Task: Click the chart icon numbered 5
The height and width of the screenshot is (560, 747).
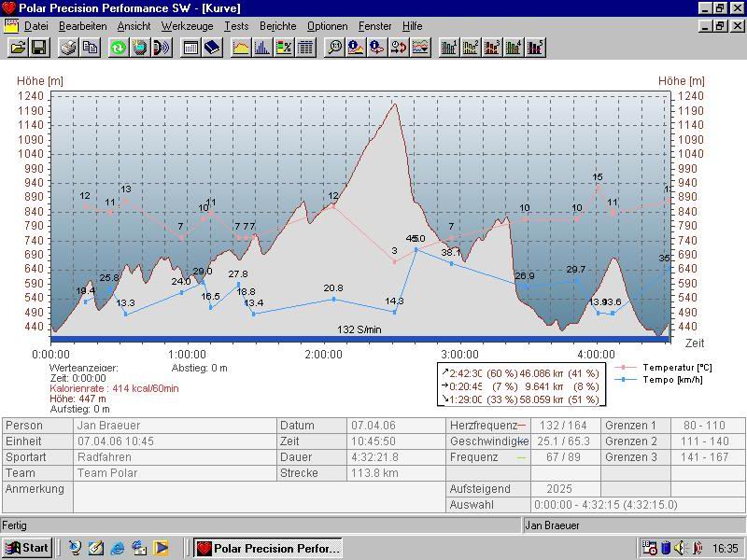Action: point(535,47)
